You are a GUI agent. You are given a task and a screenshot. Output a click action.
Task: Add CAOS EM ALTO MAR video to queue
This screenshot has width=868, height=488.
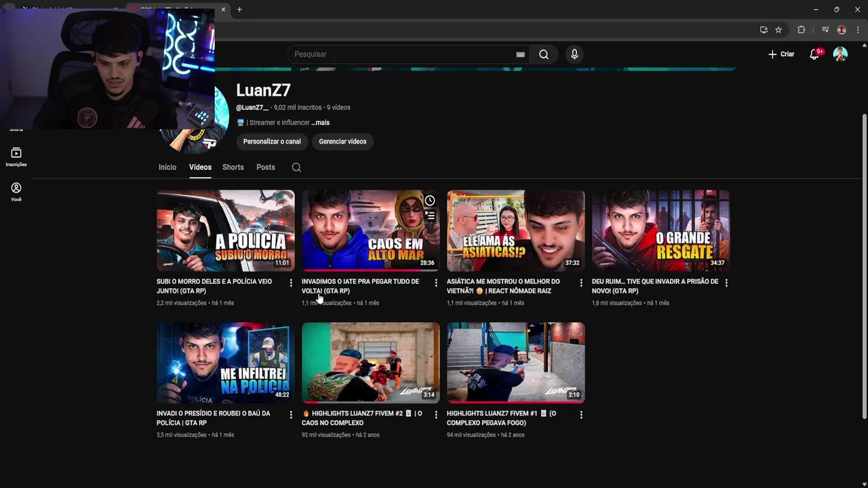coord(430,216)
